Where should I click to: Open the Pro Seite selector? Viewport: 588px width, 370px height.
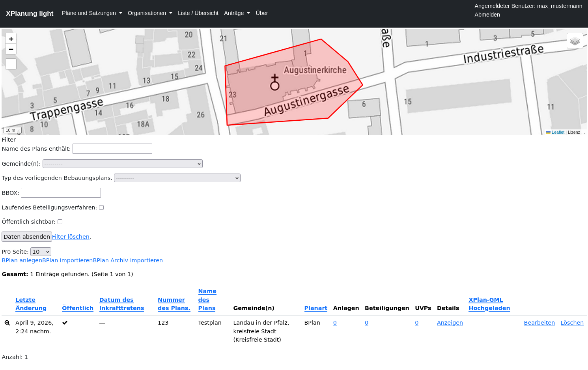(x=41, y=252)
